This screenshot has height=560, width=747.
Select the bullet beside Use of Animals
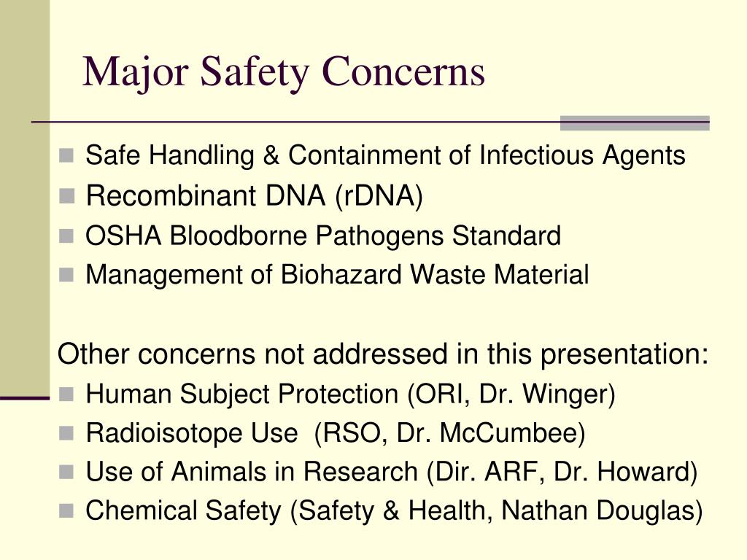click(66, 472)
